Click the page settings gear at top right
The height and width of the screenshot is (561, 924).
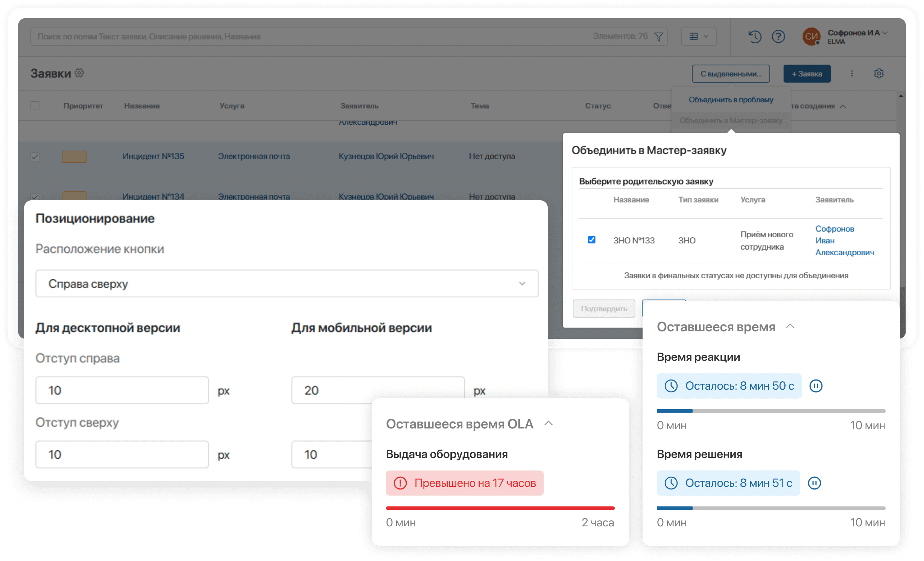point(879,73)
